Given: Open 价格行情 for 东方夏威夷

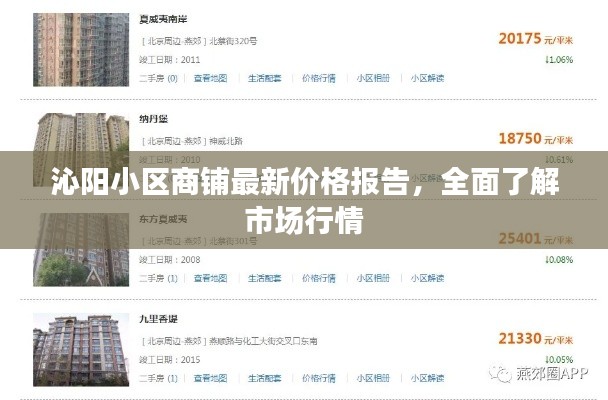Looking at the screenshot, I should point(319,278).
